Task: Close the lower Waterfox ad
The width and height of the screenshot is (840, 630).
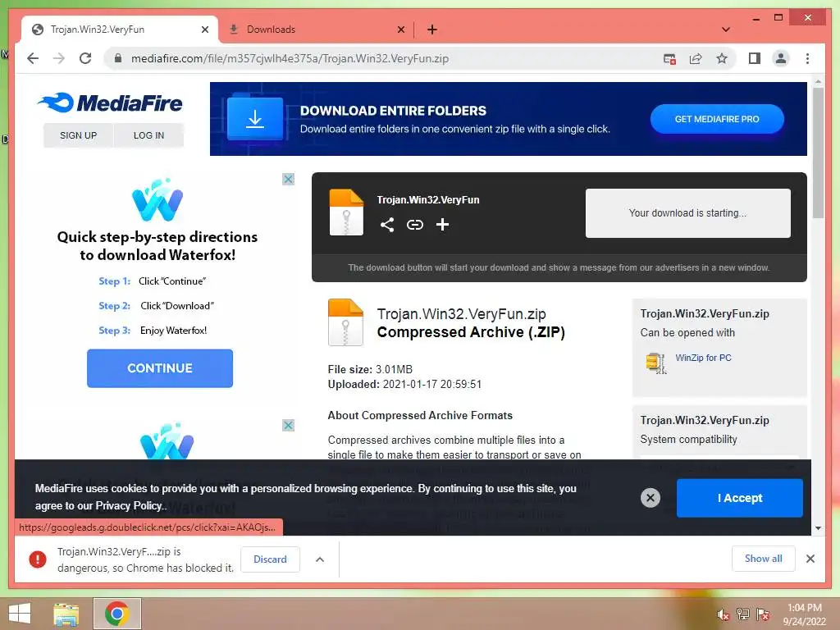Action: coord(288,426)
